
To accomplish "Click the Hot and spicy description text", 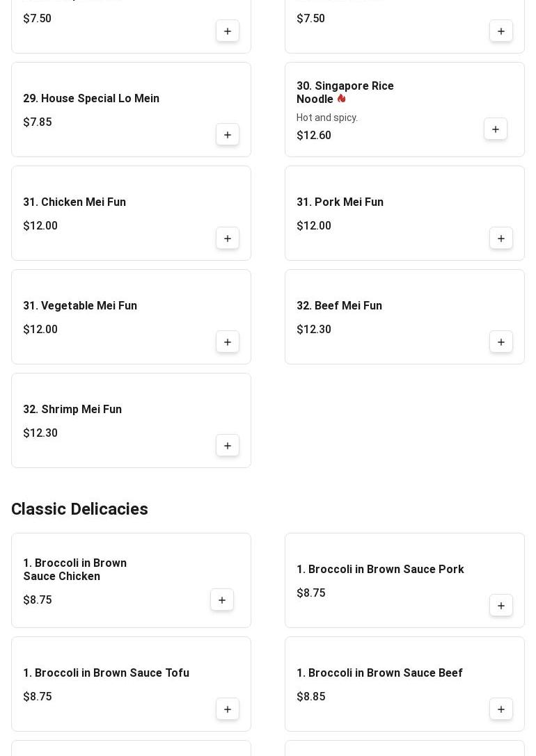I will [x=327, y=118].
